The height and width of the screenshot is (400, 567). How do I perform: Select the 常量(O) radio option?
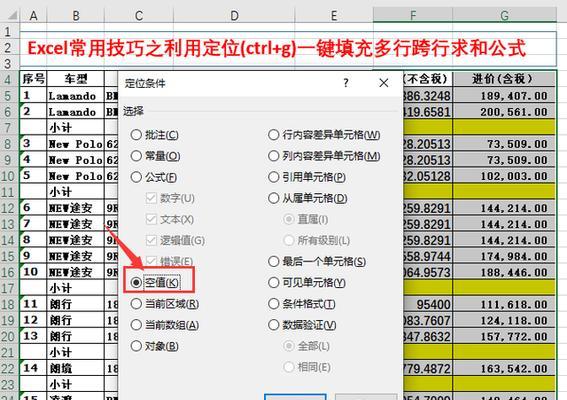[x=155, y=156]
